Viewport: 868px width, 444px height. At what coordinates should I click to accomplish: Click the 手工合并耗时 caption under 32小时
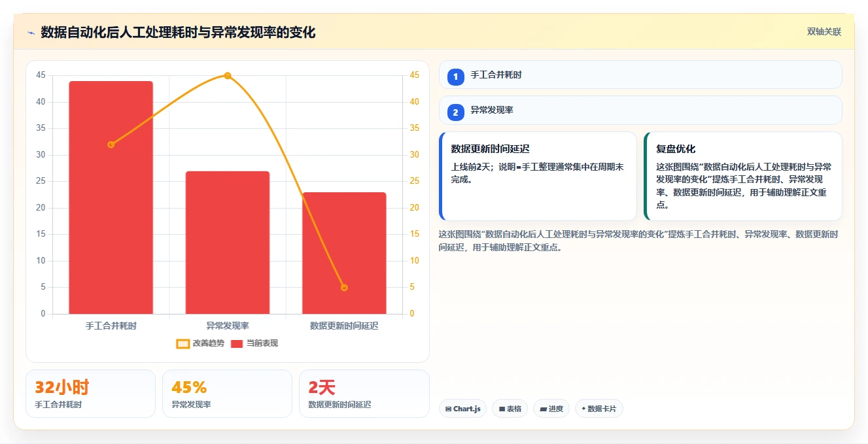pos(58,405)
